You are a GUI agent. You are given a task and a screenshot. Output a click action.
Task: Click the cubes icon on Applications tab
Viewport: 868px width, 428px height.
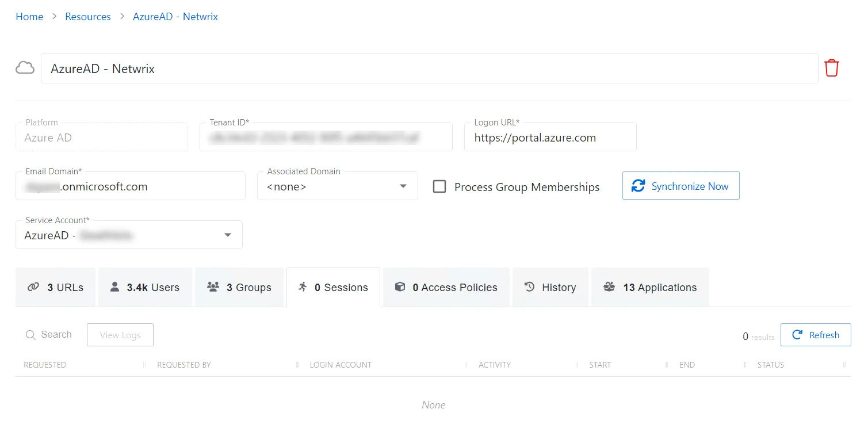[609, 286]
